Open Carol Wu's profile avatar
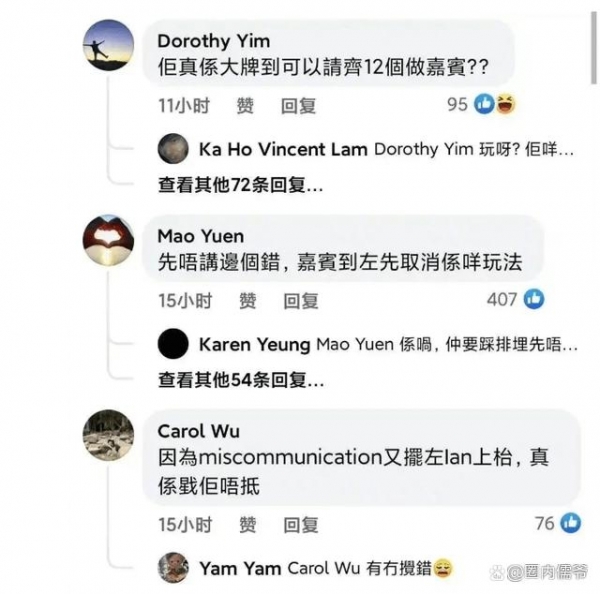The width and height of the screenshot is (600, 594). [x=109, y=435]
